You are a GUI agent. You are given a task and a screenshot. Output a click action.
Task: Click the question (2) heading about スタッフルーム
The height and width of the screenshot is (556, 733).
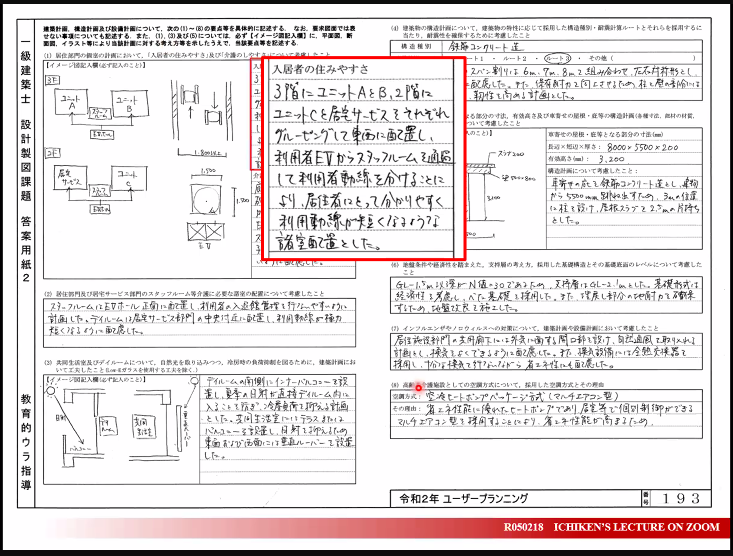(184, 294)
